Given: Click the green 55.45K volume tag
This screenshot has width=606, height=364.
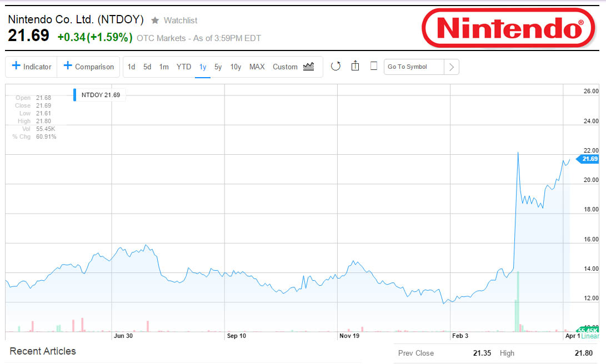Looking at the screenshot, I should (x=588, y=330).
